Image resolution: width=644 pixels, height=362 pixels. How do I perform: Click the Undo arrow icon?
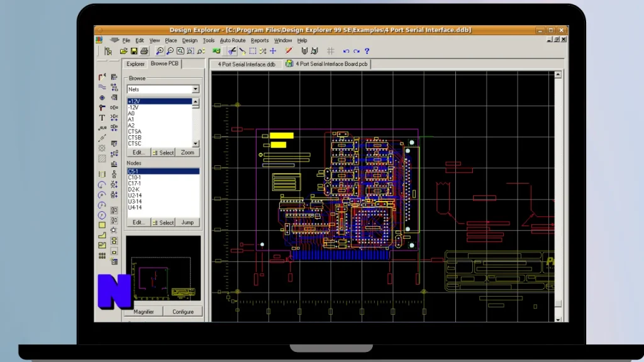(346, 52)
